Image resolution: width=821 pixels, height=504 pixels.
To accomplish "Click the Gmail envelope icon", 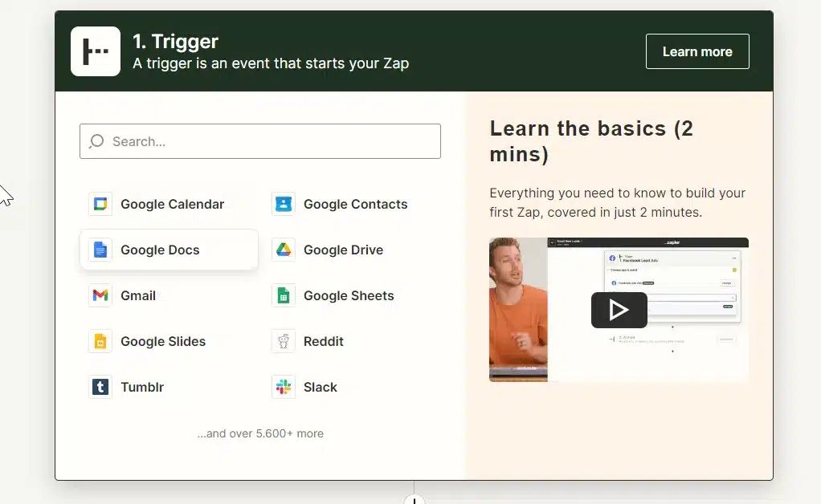I will click(100, 295).
